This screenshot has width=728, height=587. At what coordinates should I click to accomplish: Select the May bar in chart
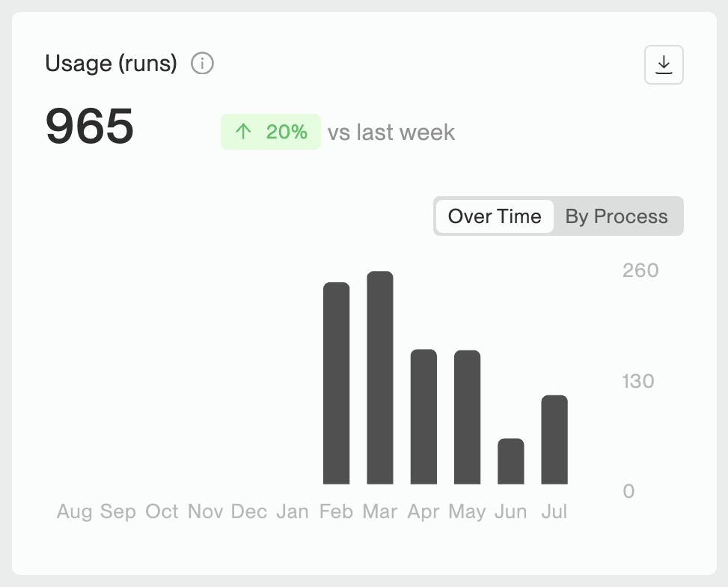point(467,417)
